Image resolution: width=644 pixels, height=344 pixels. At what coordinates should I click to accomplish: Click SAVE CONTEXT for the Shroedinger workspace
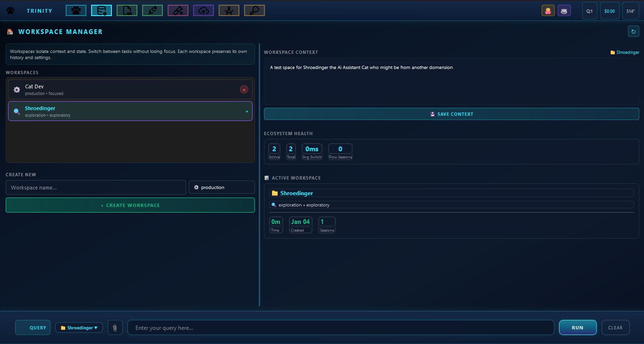[x=451, y=113]
